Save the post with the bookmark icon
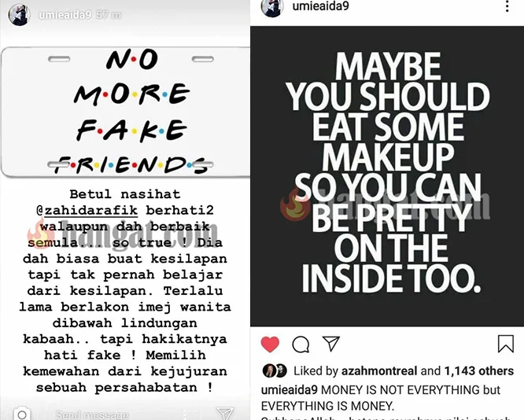This screenshot has height=420, width=524. (506, 344)
